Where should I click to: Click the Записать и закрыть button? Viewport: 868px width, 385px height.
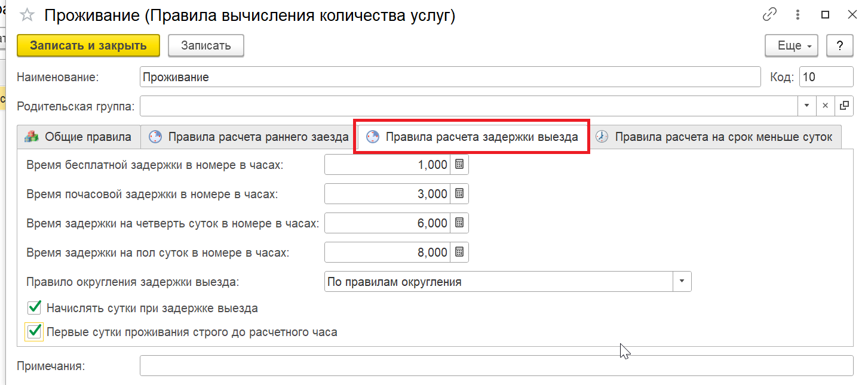tap(88, 45)
